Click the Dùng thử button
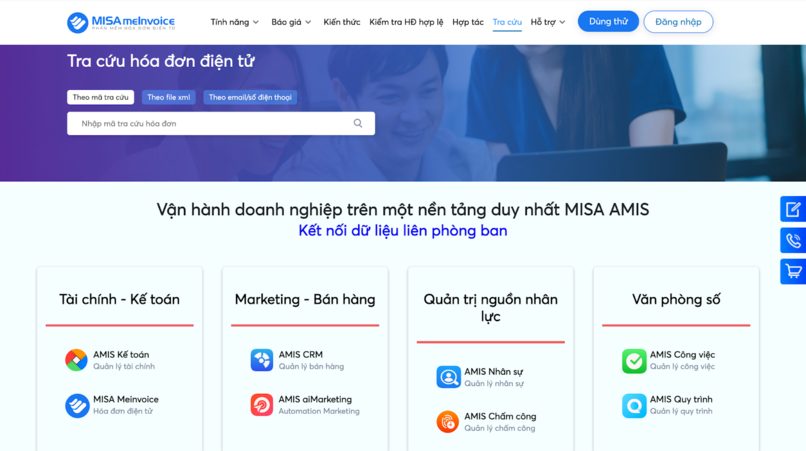The width and height of the screenshot is (806, 451). 608,22
